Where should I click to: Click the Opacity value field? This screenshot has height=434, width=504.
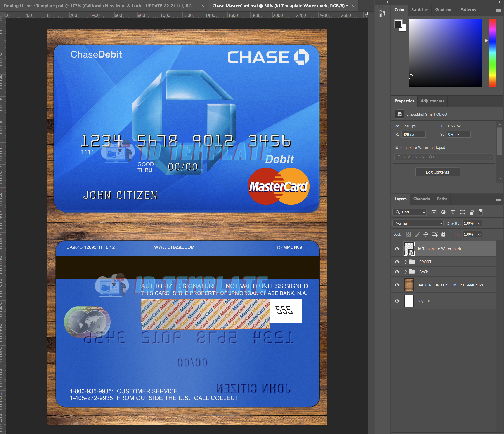tap(469, 223)
